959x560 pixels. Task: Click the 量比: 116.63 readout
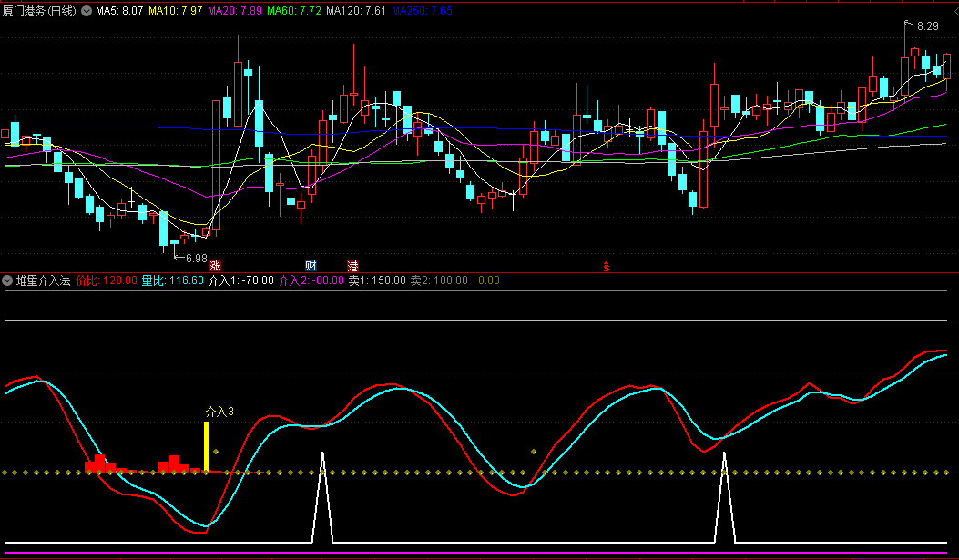[173, 280]
